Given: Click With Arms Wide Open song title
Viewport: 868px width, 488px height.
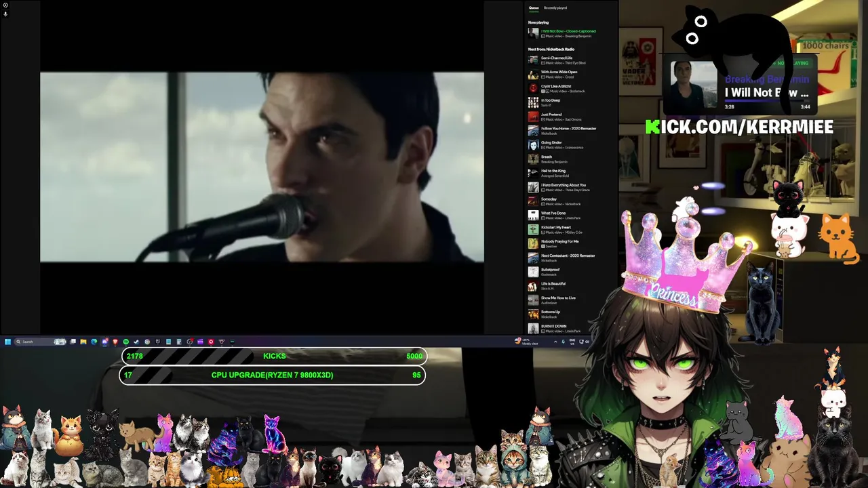Looking at the screenshot, I should (559, 72).
